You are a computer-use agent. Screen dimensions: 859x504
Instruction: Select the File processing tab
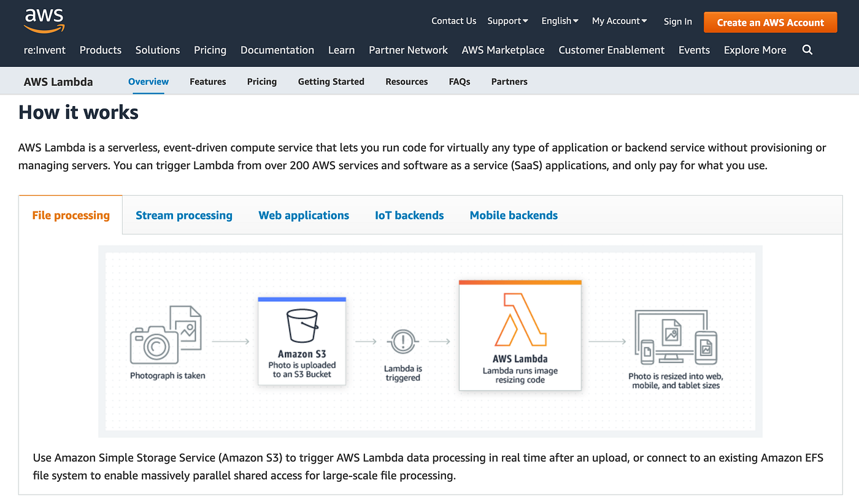pyautogui.click(x=71, y=215)
